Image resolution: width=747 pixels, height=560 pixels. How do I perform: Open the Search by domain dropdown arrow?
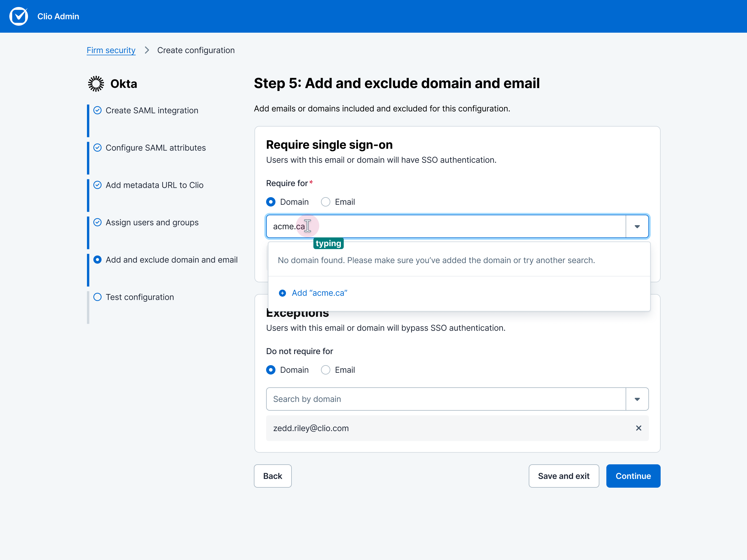tap(637, 399)
